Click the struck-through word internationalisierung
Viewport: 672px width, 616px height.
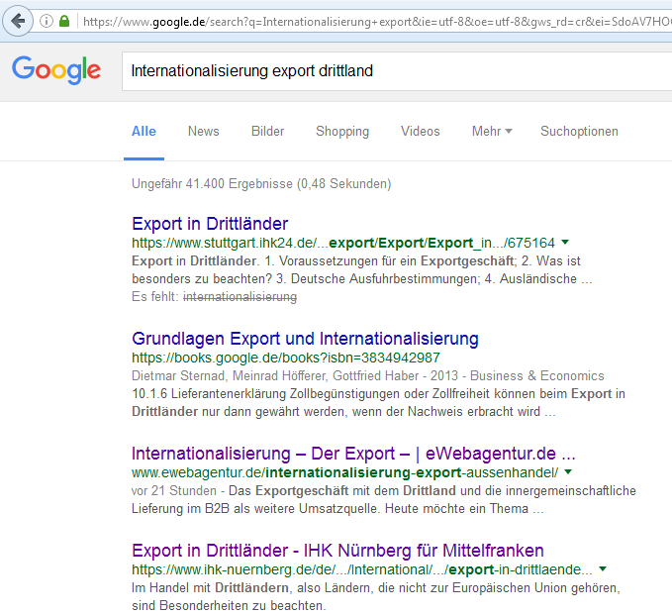click(x=240, y=297)
